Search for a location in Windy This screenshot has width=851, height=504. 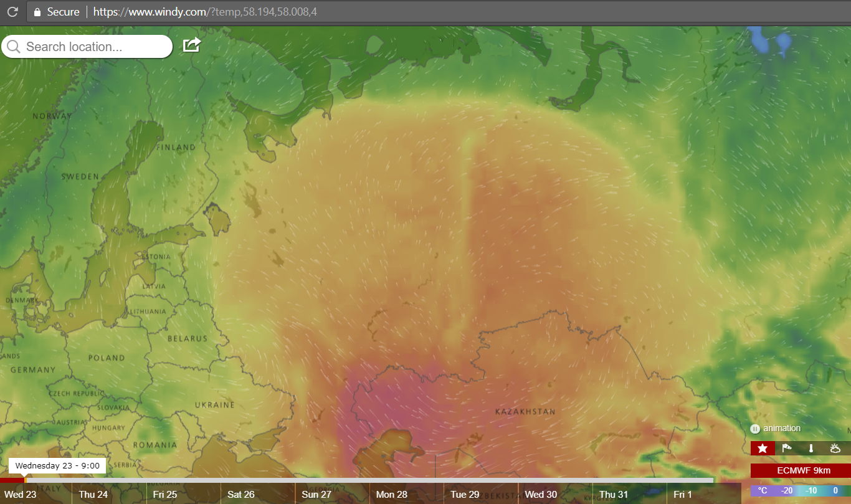point(87,47)
